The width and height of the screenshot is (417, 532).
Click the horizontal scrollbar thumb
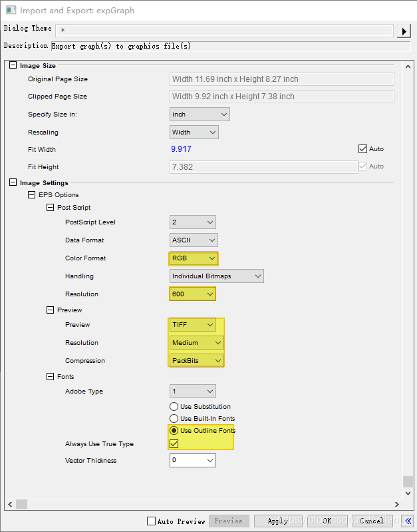click(x=21, y=504)
